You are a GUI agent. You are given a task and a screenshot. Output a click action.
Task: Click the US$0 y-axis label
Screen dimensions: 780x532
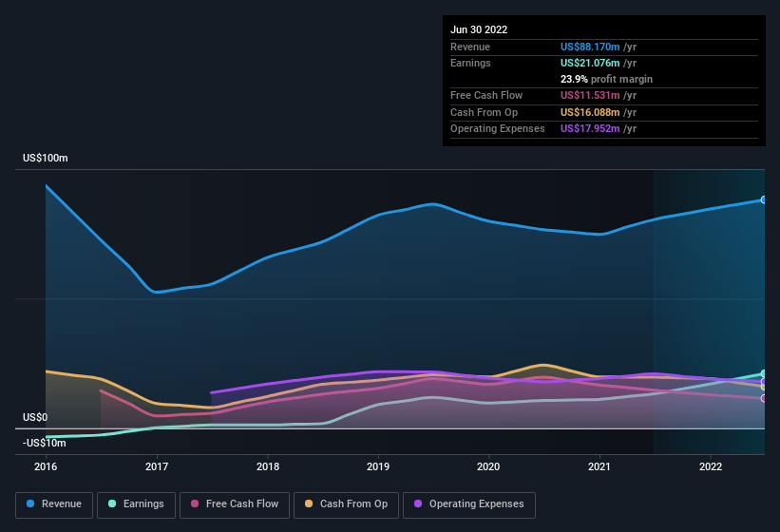point(35,417)
